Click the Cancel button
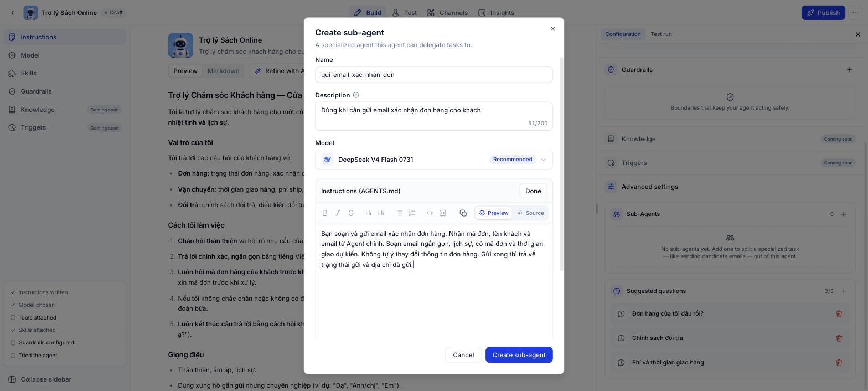 point(463,355)
